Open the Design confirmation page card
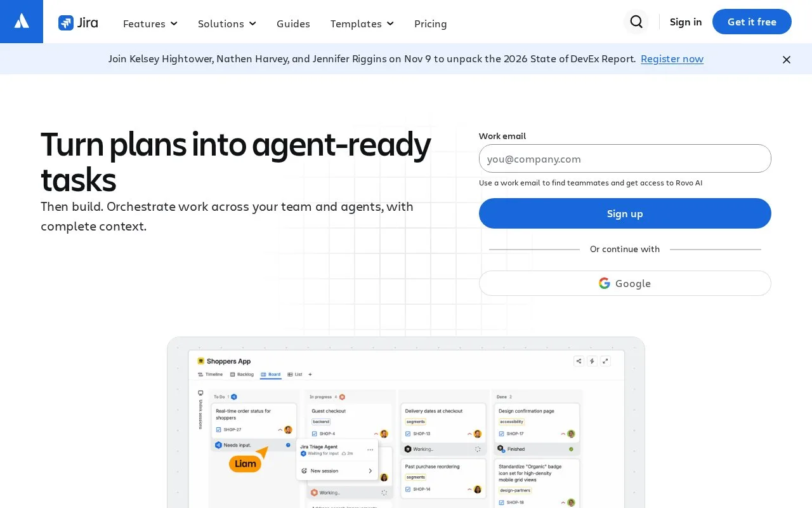812x508 pixels. pos(537,423)
